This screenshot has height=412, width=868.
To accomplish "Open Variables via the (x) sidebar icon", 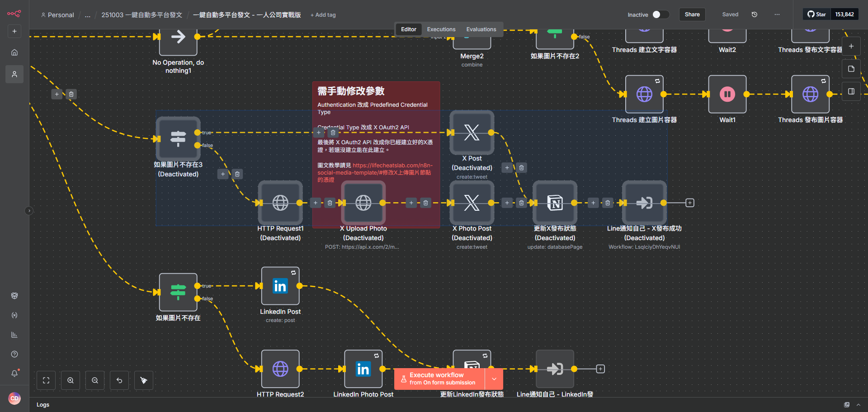I will [14, 315].
